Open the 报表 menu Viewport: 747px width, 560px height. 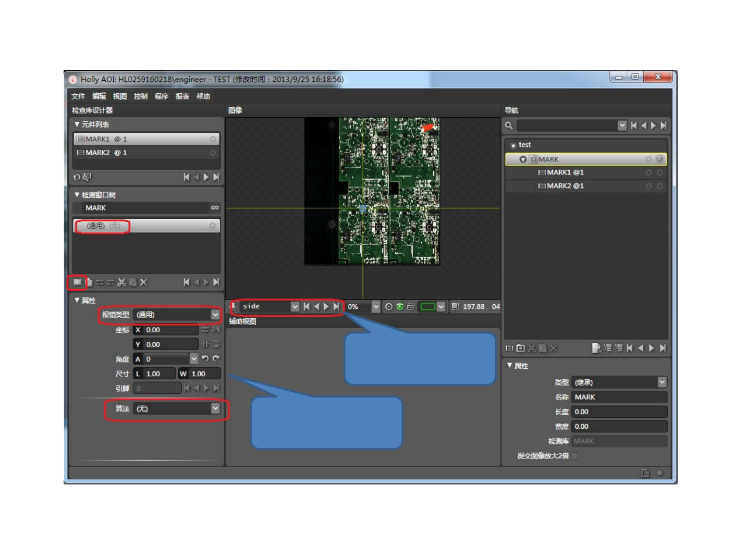point(182,96)
